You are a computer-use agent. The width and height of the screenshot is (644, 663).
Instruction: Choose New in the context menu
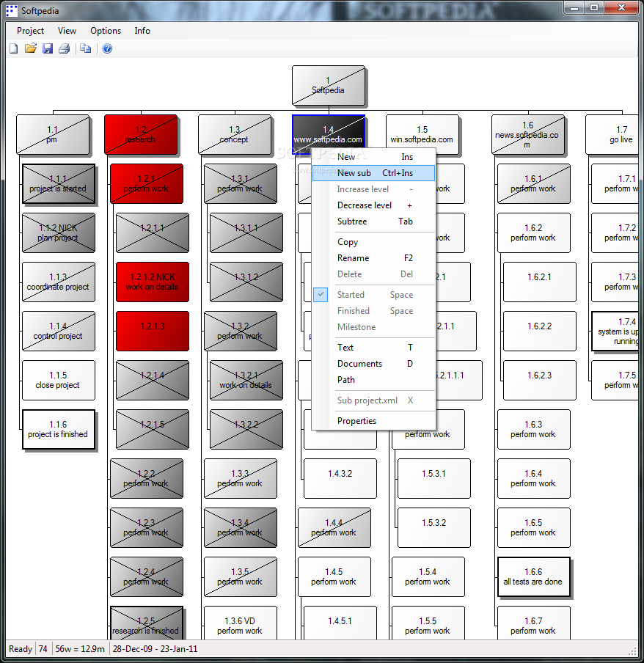pos(374,157)
